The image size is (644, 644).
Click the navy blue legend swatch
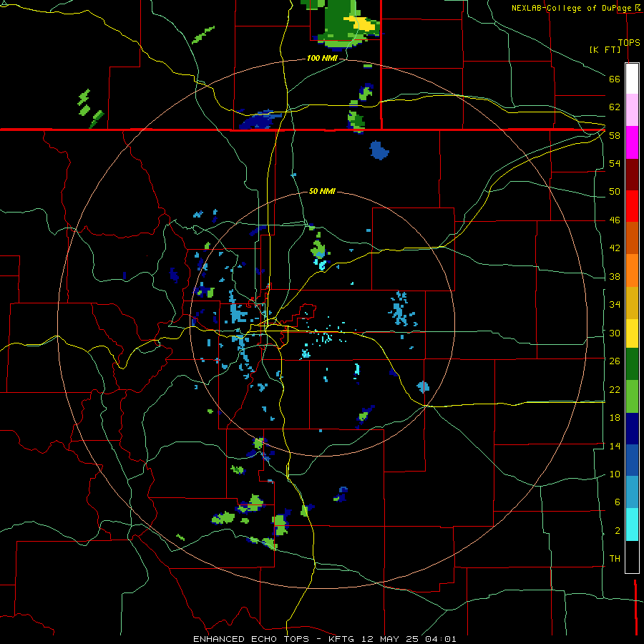[x=632, y=429]
